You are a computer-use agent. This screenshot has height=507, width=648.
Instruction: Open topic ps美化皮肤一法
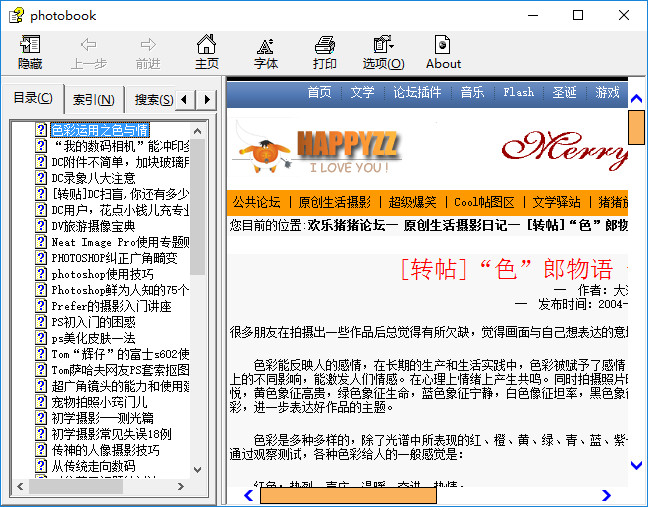pos(93,338)
